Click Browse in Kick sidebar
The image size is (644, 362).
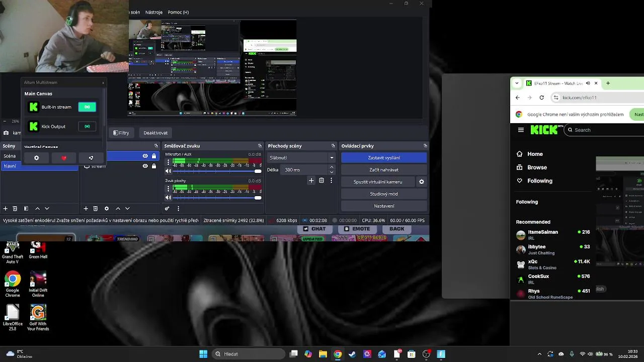click(x=537, y=167)
